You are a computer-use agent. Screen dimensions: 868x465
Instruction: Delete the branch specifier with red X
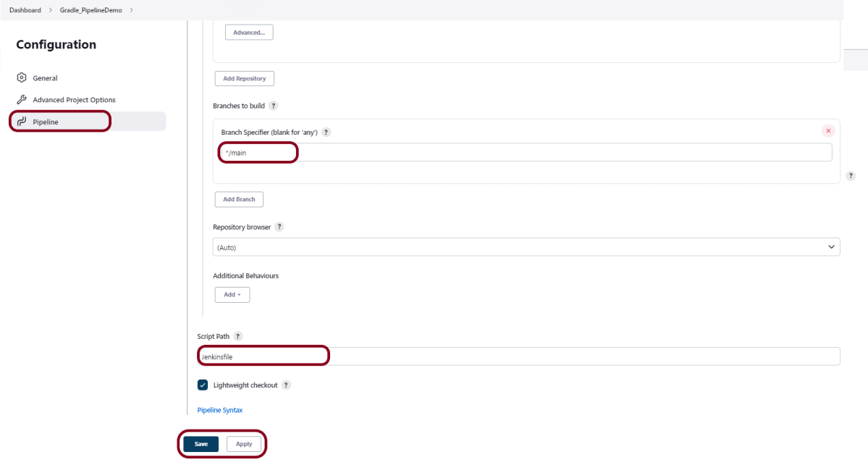click(x=828, y=131)
